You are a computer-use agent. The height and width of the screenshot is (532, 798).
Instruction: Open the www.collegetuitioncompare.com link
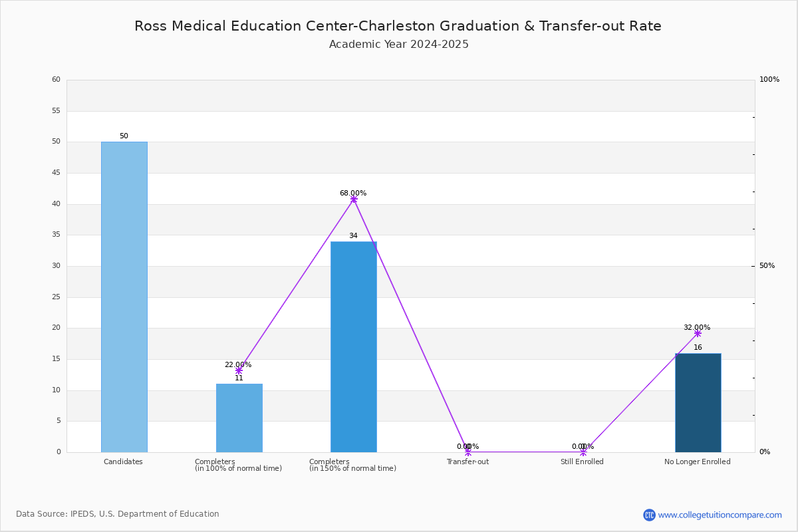[720, 515]
